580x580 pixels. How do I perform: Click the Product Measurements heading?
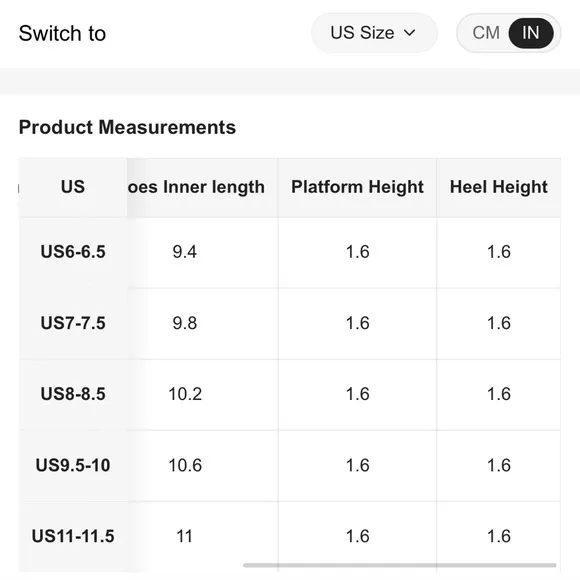pos(127,127)
